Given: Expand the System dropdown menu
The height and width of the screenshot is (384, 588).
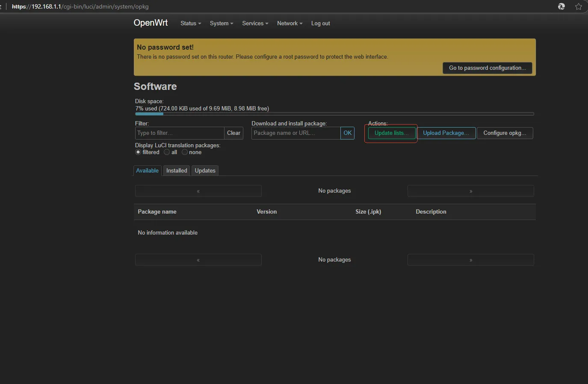Looking at the screenshot, I should (x=222, y=24).
